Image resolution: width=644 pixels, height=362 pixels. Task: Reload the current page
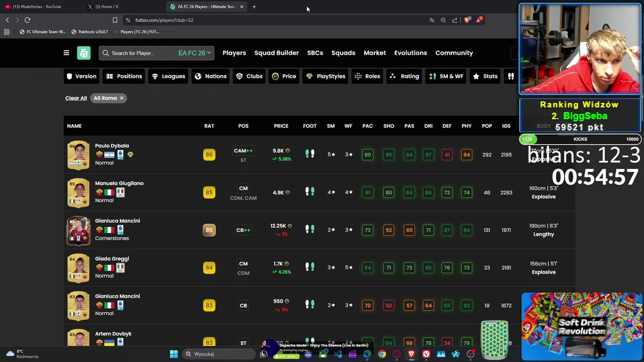27,20
